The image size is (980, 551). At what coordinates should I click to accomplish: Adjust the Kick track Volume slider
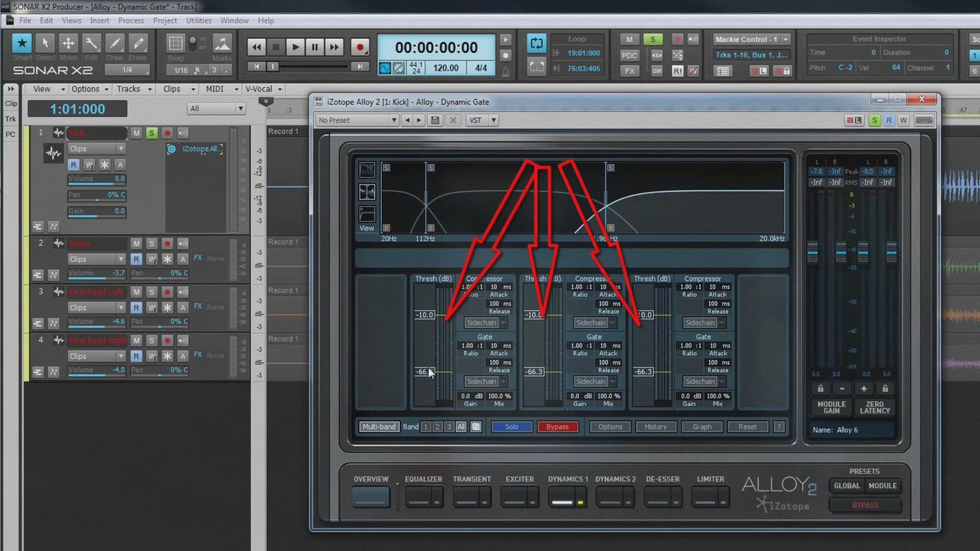[97, 179]
